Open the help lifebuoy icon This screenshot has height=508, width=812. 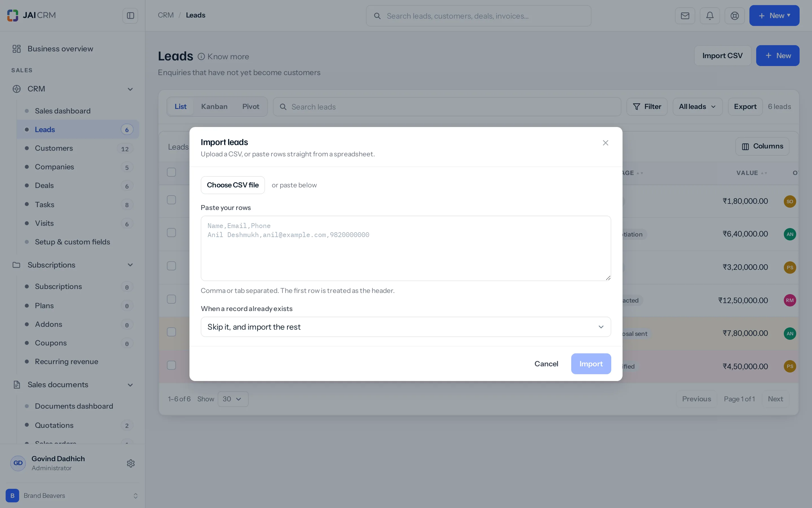tap(734, 16)
